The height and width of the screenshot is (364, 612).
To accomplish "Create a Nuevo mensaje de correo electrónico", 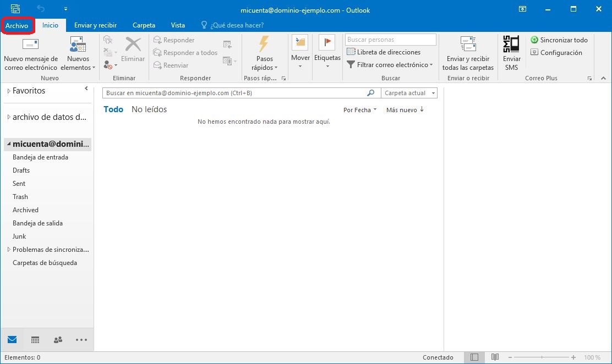I will 30,53.
